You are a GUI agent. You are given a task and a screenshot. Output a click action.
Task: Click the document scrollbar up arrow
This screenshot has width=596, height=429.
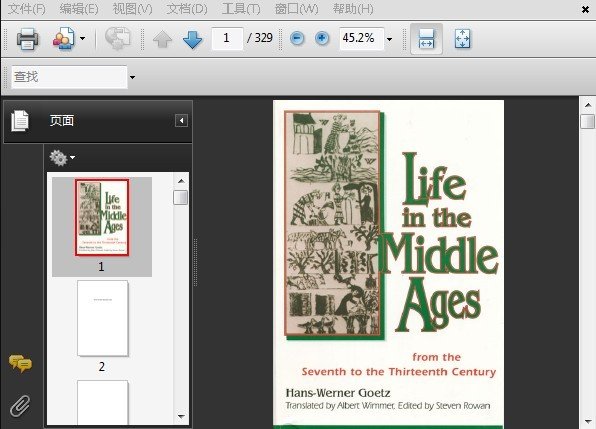coord(588,105)
